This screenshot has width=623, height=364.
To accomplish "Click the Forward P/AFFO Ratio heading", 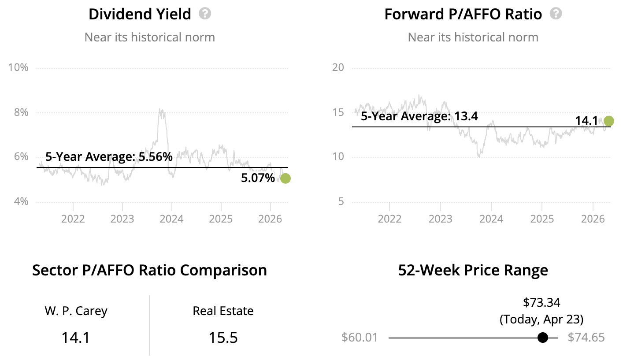I will point(463,14).
